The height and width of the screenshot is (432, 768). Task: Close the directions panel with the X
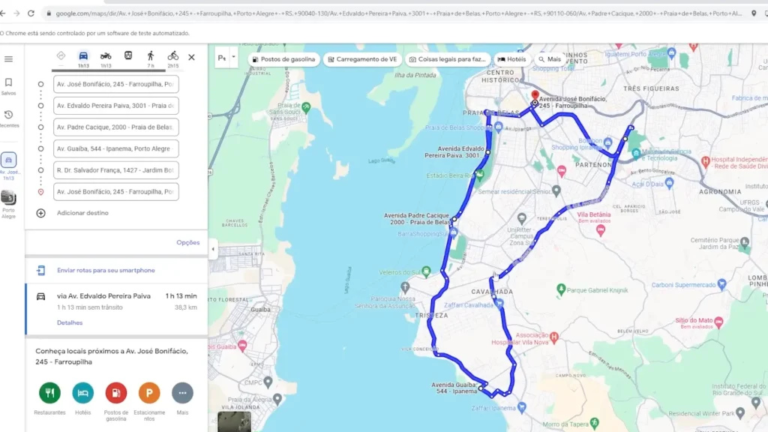192,58
